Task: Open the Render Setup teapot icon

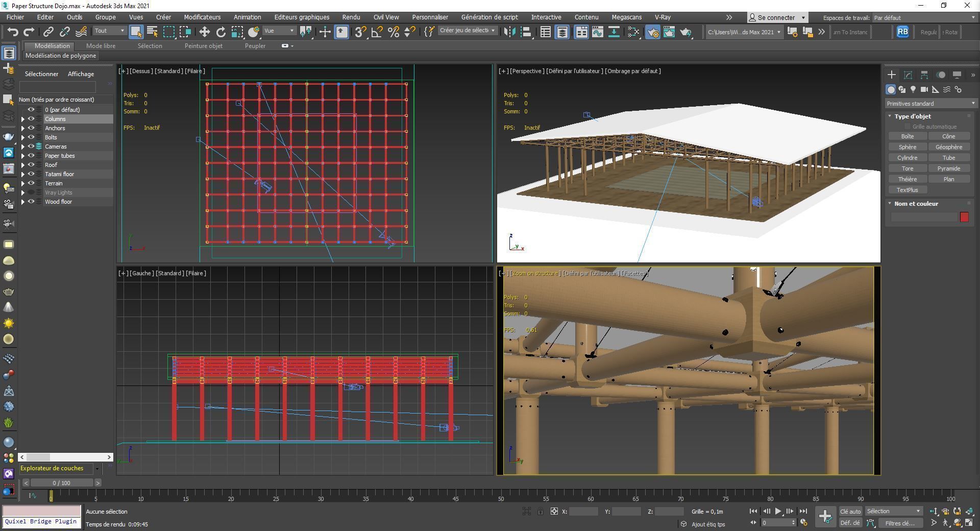Action: point(652,32)
